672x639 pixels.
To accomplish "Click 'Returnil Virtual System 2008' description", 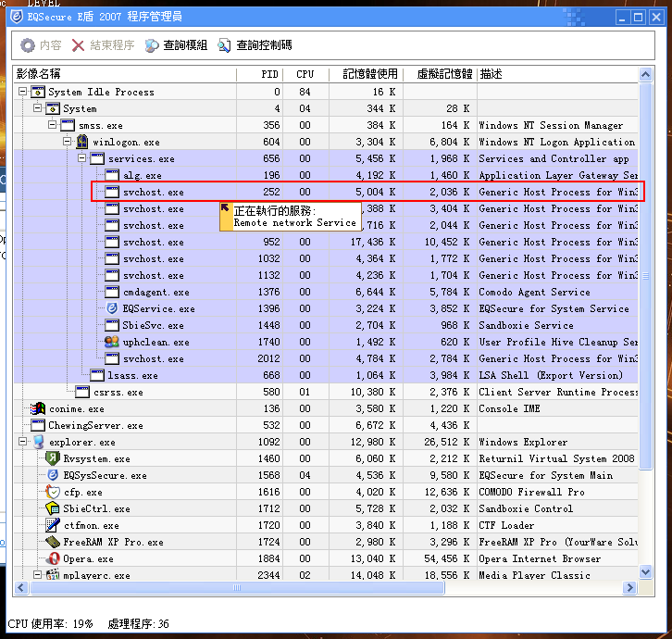I will pyautogui.click(x=556, y=458).
